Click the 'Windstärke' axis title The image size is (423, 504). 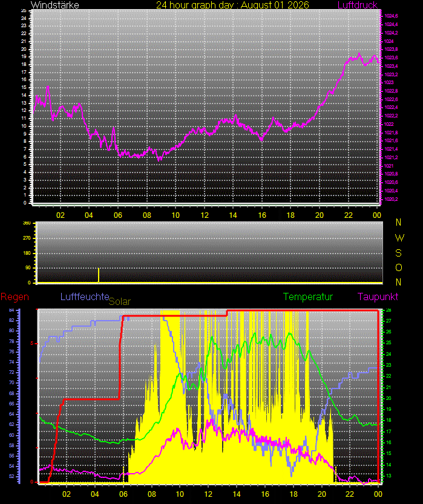pyautogui.click(x=55, y=5)
